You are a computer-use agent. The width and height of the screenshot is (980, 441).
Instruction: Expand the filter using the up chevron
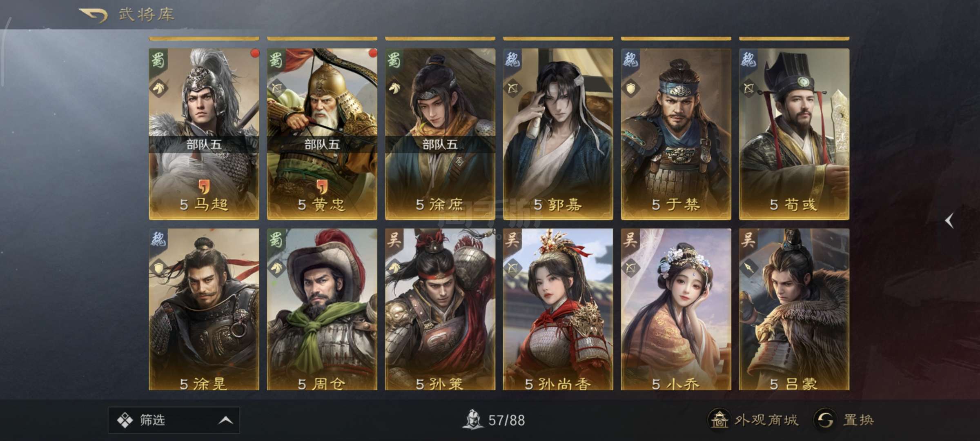226,420
